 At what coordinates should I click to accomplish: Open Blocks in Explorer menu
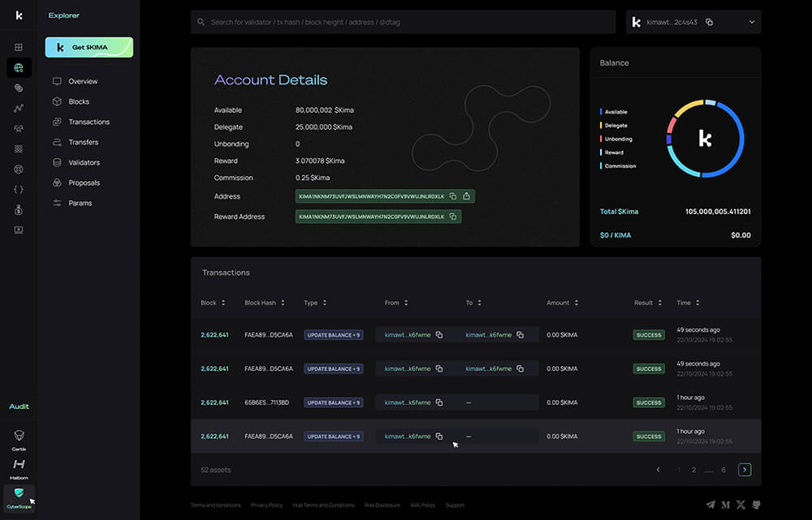point(71,102)
